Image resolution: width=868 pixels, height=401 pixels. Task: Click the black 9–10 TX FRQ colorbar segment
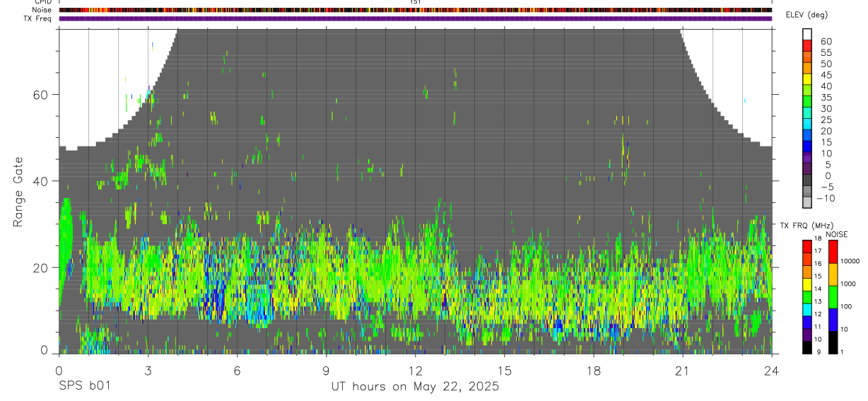coord(807,348)
